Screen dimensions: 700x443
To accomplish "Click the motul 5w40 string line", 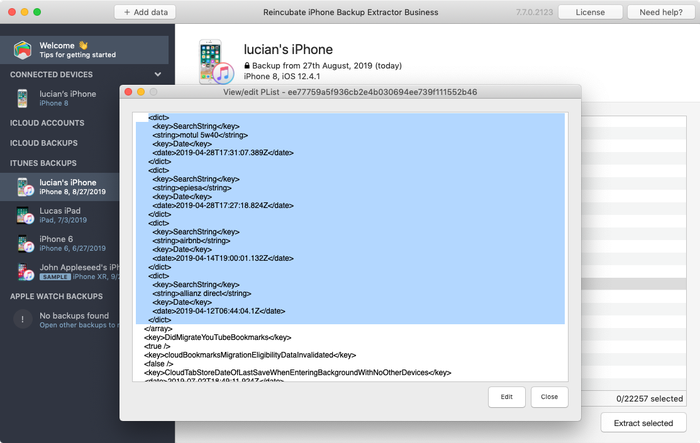I will pyautogui.click(x=200, y=135).
